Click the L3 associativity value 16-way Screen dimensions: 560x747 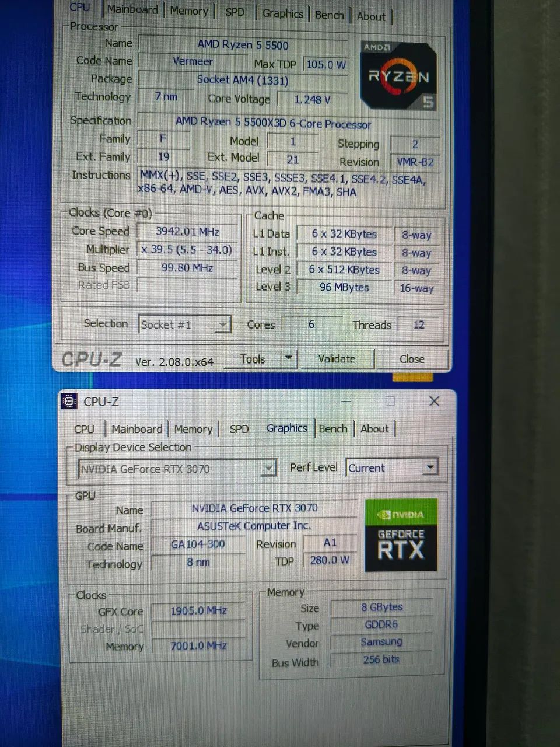tap(416, 288)
